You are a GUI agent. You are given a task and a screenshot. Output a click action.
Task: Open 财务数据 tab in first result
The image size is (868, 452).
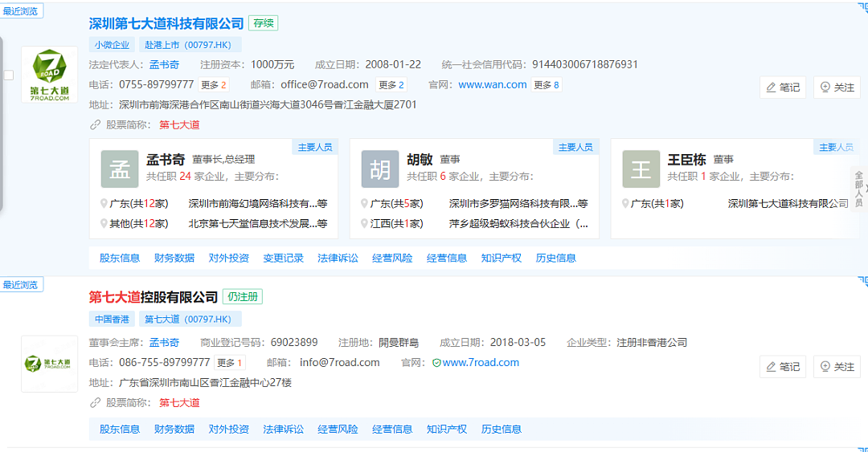[x=174, y=258]
